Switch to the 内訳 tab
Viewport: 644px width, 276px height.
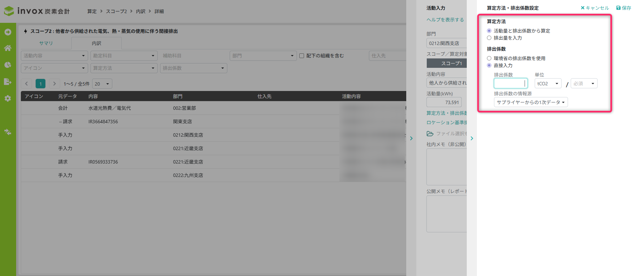pos(97,43)
